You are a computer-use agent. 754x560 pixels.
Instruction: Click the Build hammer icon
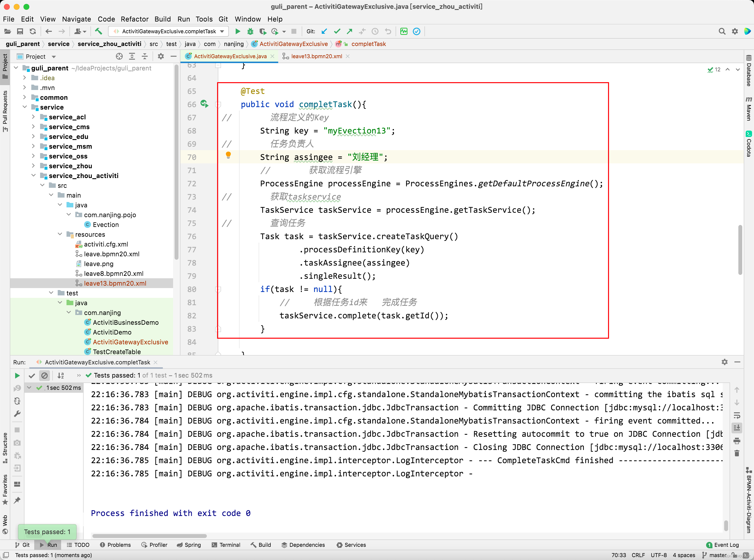(98, 32)
